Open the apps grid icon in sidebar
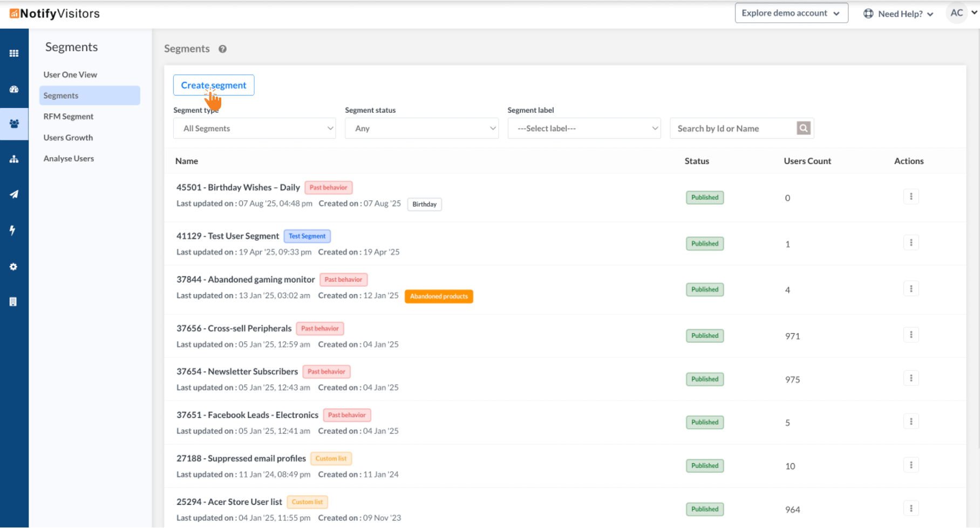 (14, 53)
